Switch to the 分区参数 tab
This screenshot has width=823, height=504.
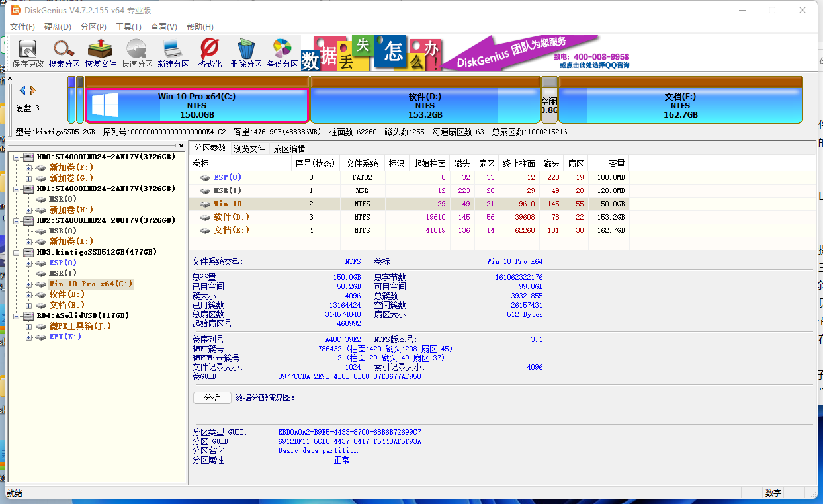pos(210,148)
